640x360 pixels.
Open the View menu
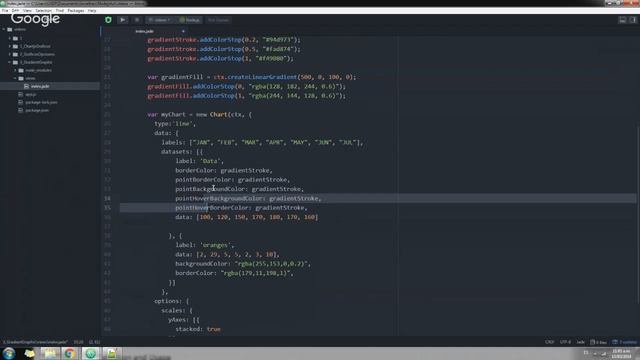pos(27,11)
